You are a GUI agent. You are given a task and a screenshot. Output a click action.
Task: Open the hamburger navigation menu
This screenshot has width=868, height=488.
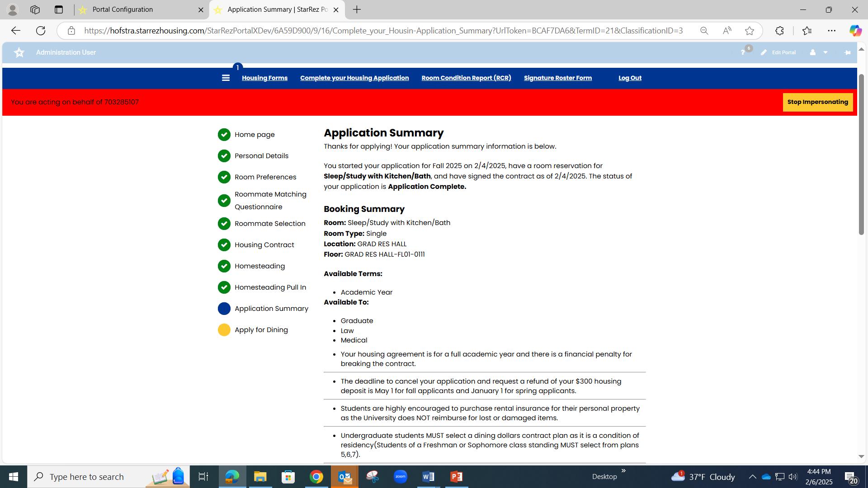(x=226, y=78)
